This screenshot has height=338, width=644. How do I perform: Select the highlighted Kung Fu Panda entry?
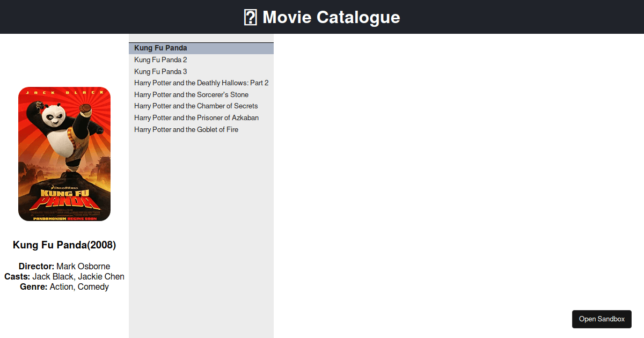click(x=160, y=48)
